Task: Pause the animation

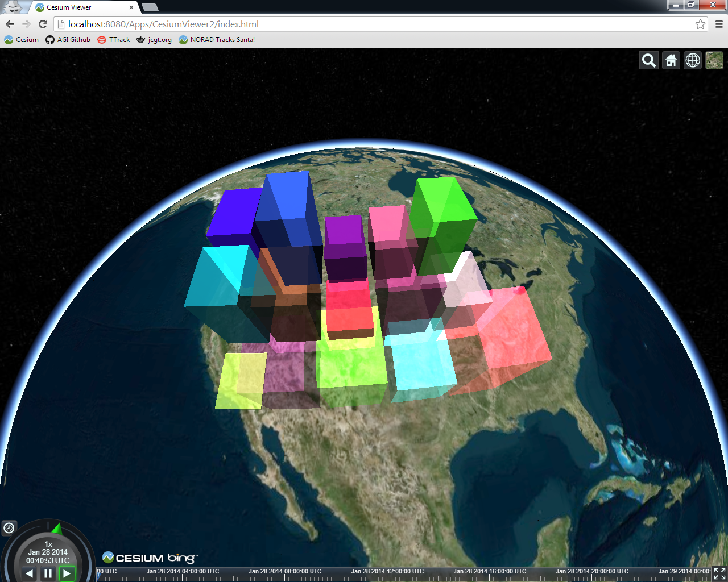Action: [x=48, y=573]
